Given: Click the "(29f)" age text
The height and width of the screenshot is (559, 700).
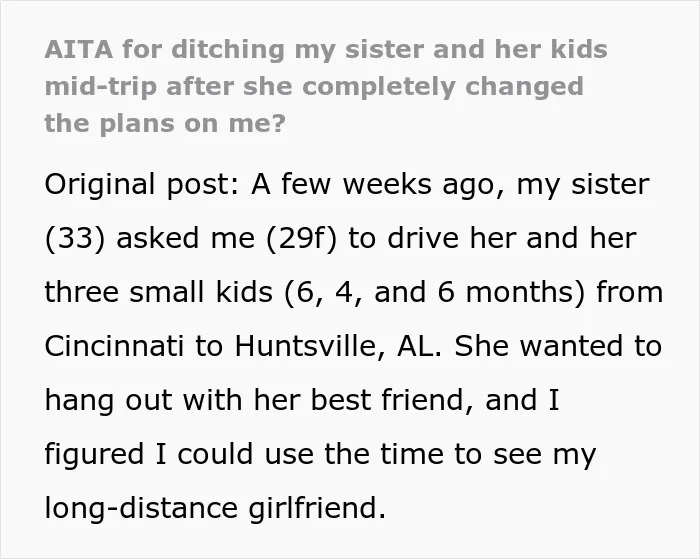Looking at the screenshot, I should (301, 238).
